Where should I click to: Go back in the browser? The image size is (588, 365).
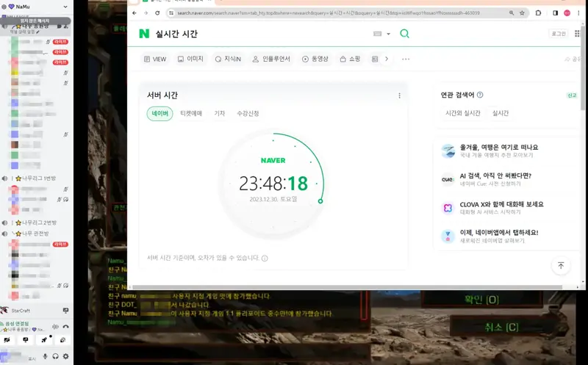point(135,12)
